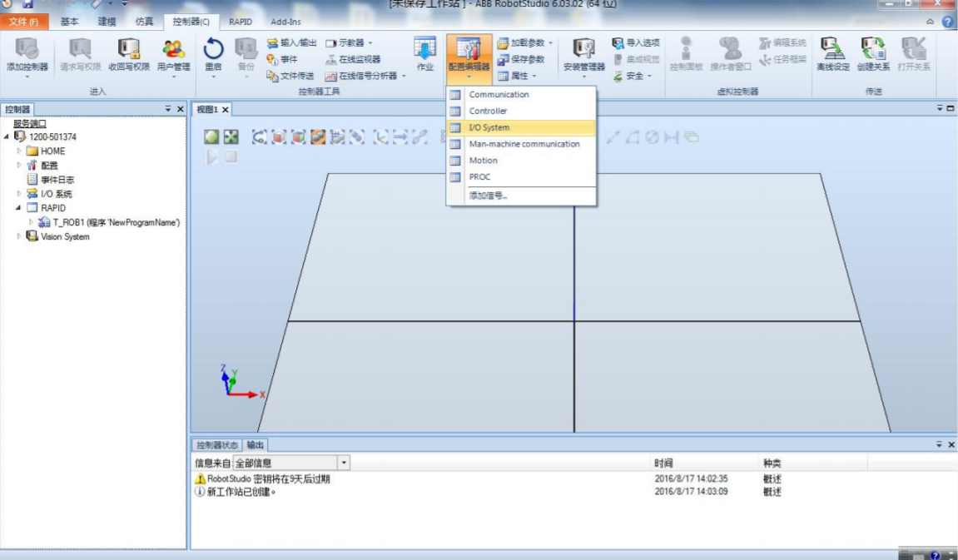Click the save icon in title bar
This screenshot has height=560, width=958.
[27, 3]
